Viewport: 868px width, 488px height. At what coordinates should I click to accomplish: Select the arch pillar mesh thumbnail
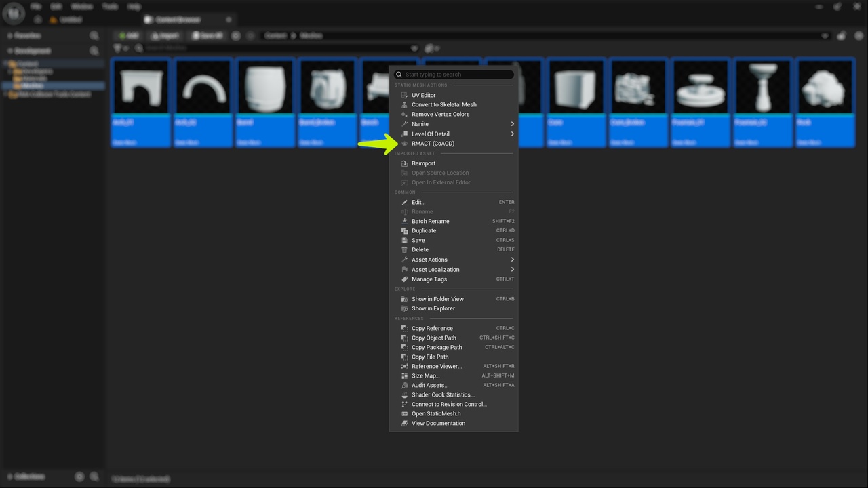[141, 87]
